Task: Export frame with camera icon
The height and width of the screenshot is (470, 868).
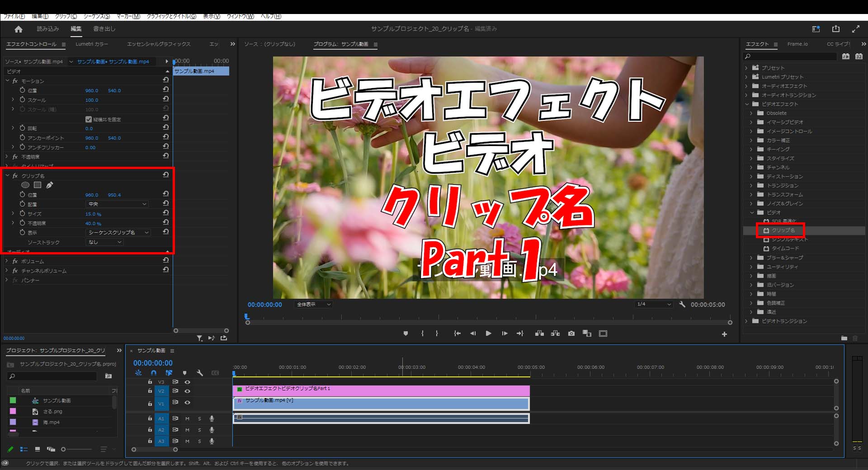Action: (x=571, y=334)
